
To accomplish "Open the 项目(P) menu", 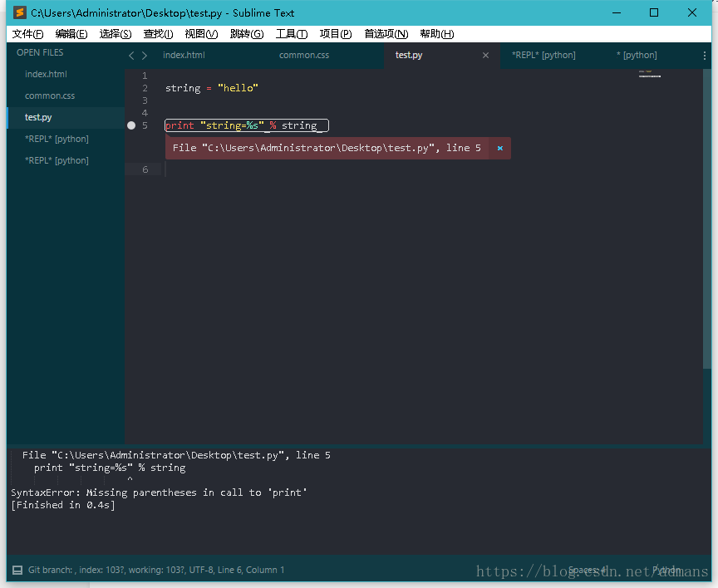I will coord(335,34).
